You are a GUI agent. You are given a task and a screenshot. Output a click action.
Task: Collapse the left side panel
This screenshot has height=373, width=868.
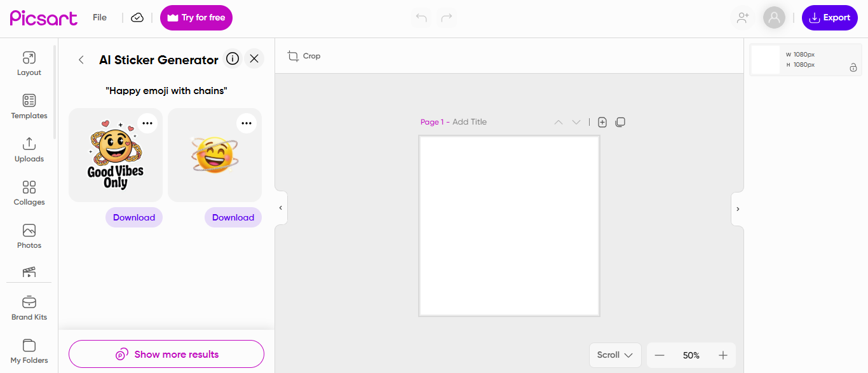[x=281, y=208]
